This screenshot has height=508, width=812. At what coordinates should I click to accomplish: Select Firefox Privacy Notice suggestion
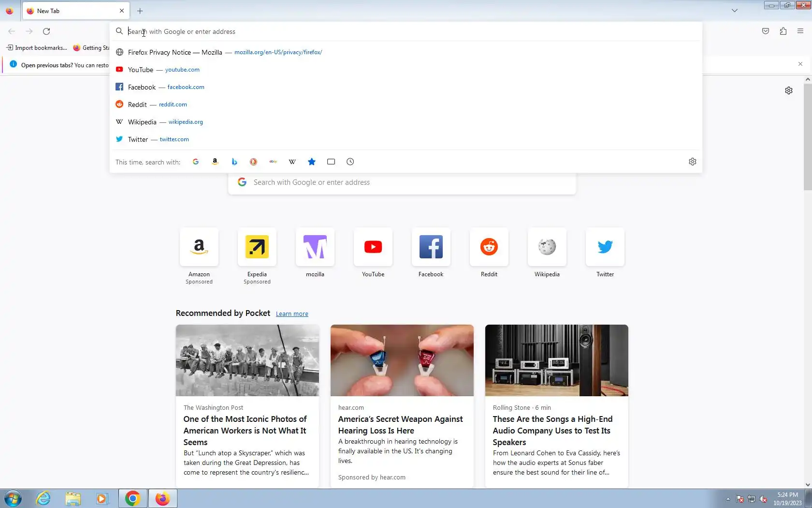pos(406,52)
